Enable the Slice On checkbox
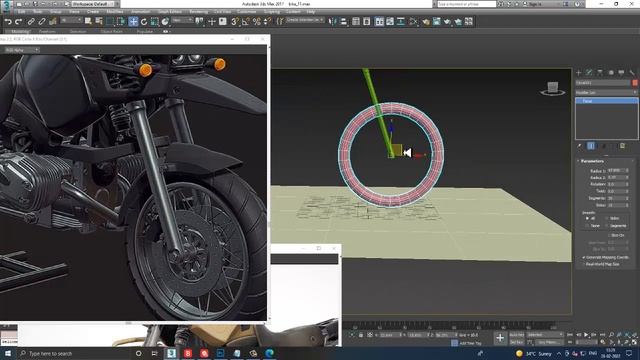This screenshot has height=360, width=640. coord(609,235)
